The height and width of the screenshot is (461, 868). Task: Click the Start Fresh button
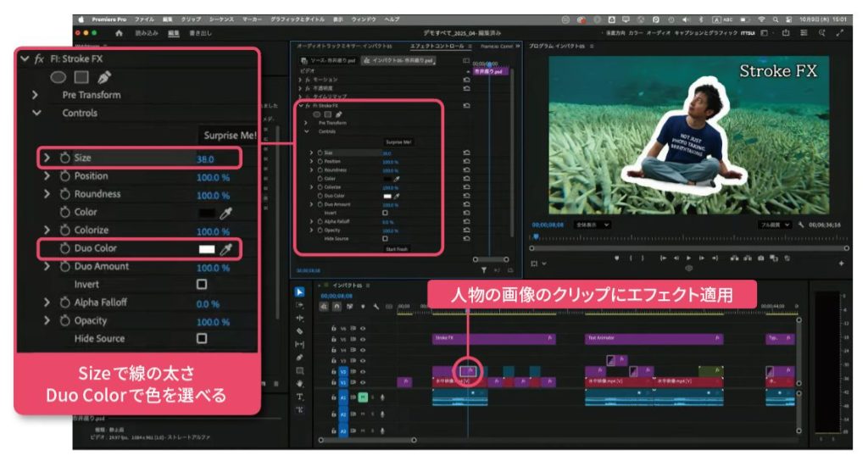[x=397, y=249]
